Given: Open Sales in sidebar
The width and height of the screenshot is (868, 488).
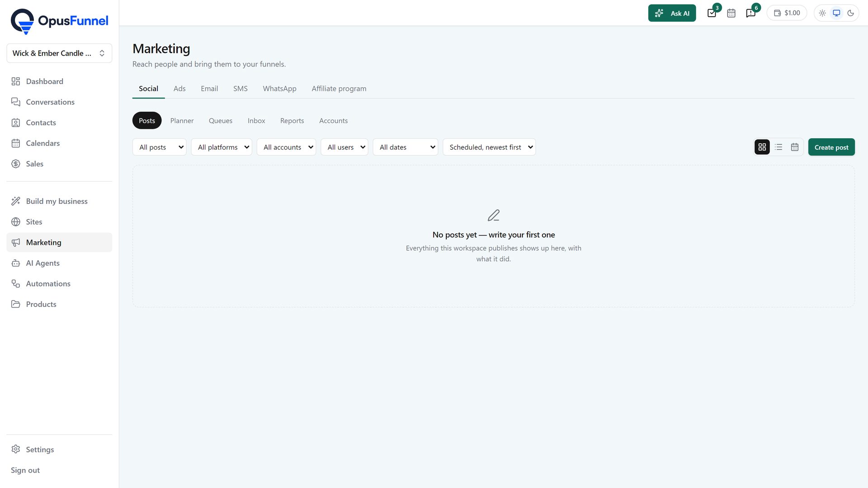Looking at the screenshot, I should [59, 164].
